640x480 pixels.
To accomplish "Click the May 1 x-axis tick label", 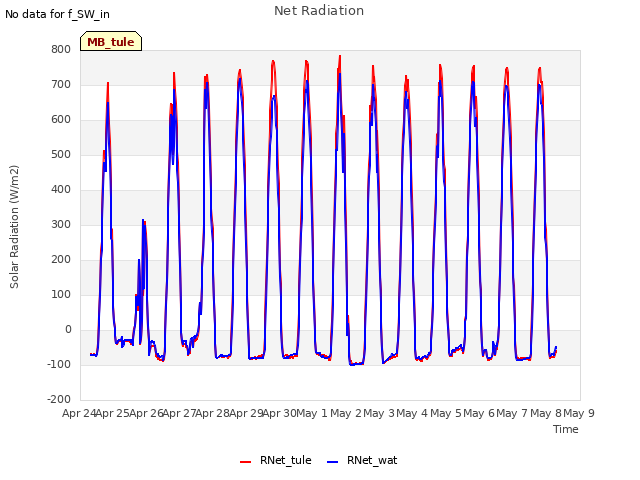I will pos(312,413).
